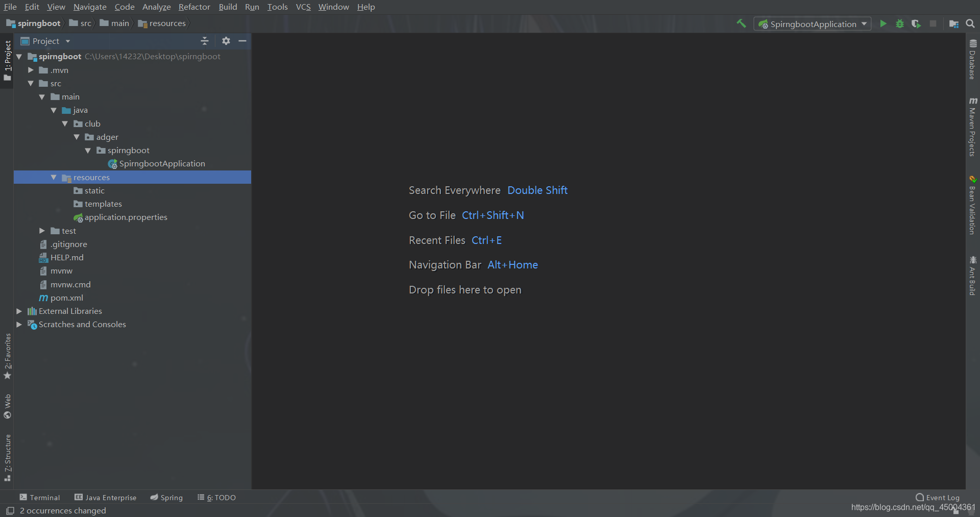Collapse the adger package arrow
The height and width of the screenshot is (517, 980).
pos(77,137)
